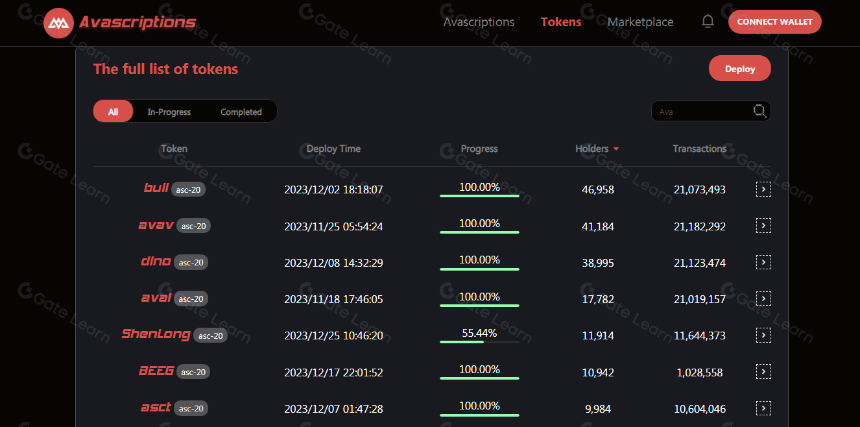Open details arrow for bull row

(763, 190)
